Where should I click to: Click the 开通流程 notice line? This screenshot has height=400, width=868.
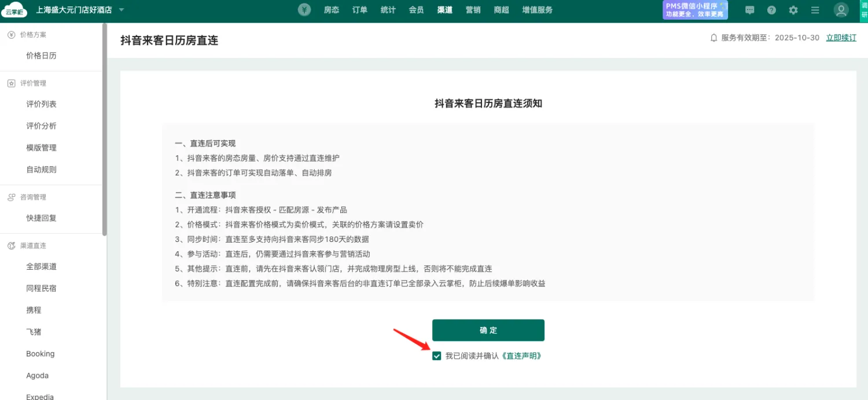coord(261,210)
